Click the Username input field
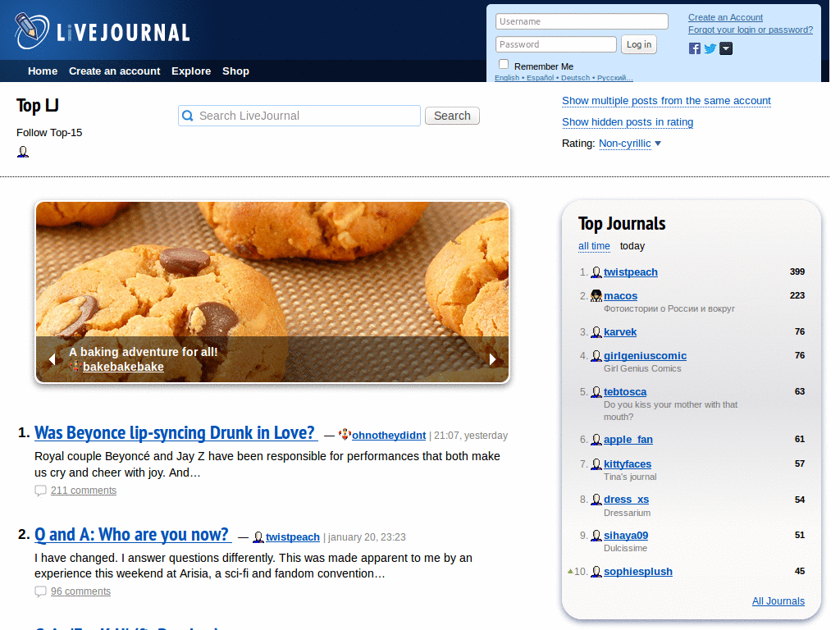Image resolution: width=840 pixels, height=630 pixels. (x=581, y=21)
